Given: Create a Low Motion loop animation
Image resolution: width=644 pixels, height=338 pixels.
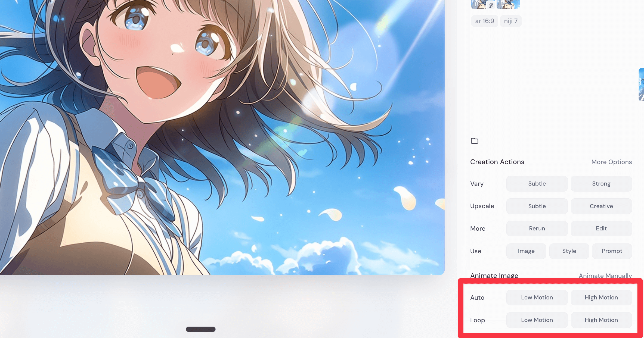Looking at the screenshot, I should pyautogui.click(x=537, y=320).
